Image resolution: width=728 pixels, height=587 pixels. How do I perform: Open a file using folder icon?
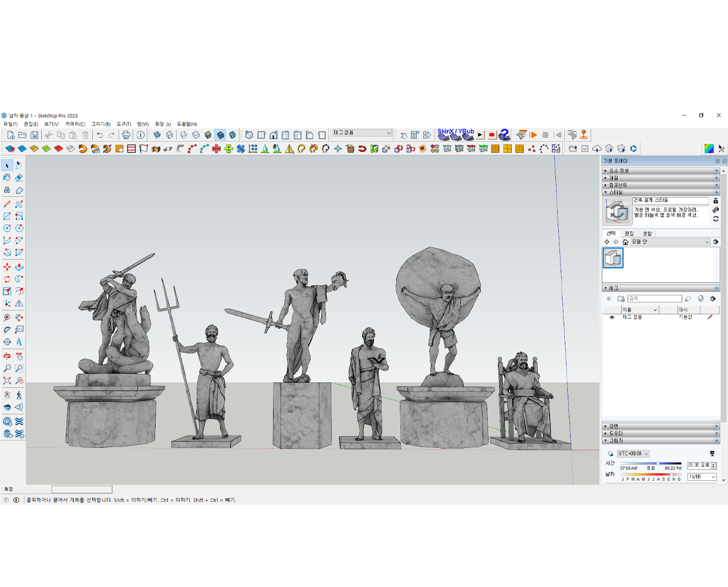[22, 135]
